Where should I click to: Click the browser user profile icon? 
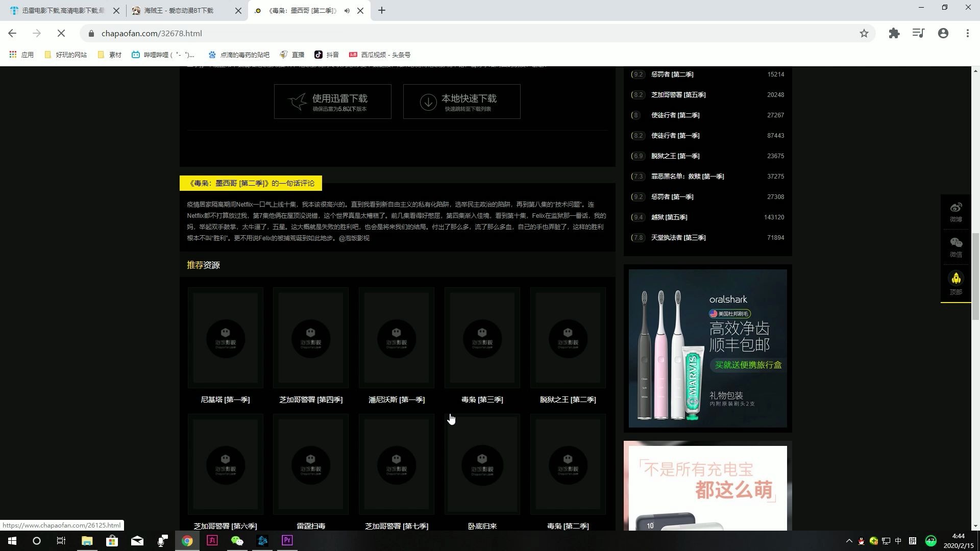coord(942,33)
